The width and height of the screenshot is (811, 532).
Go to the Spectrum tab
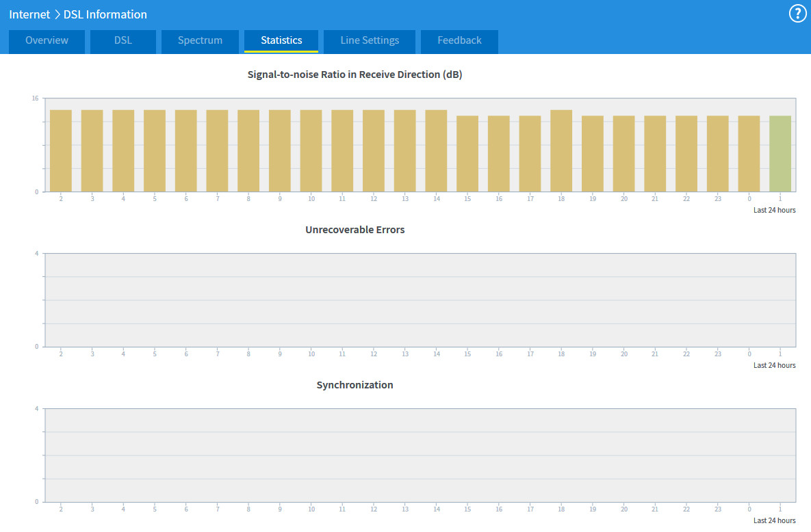pos(200,41)
